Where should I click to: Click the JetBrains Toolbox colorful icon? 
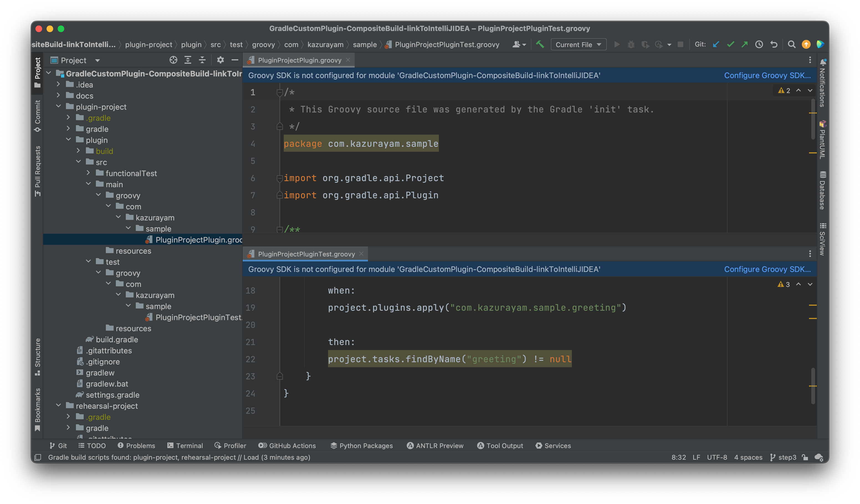pos(820,44)
